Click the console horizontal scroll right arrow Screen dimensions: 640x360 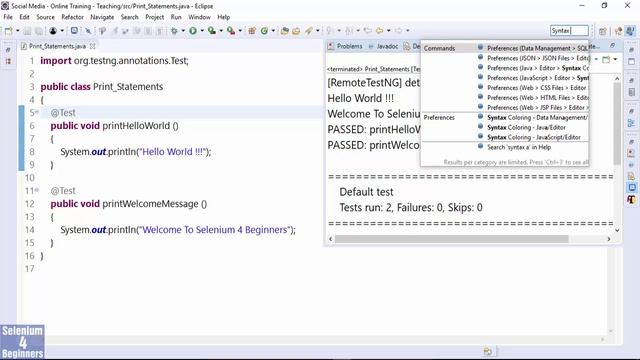coord(609,239)
